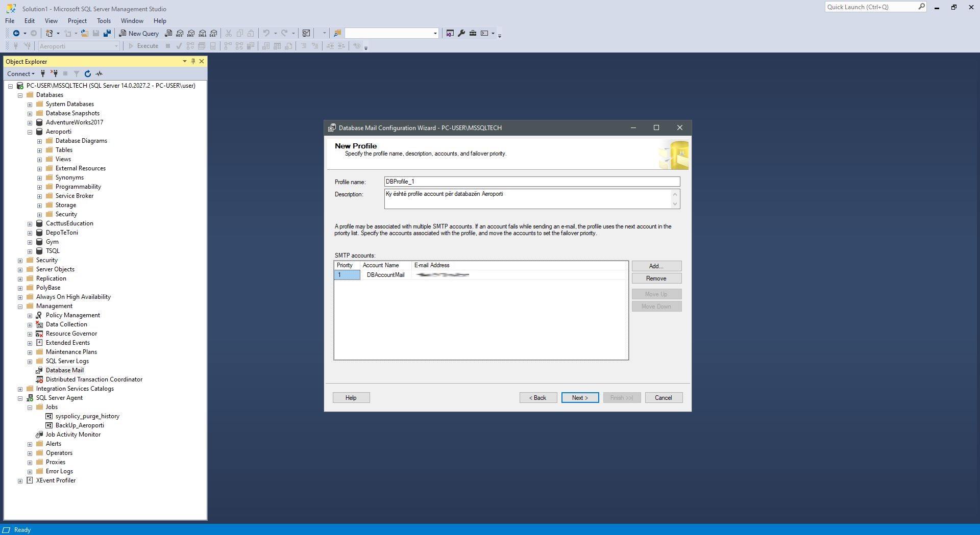
Task: Click the Cancel wizard button
Action: (664, 398)
